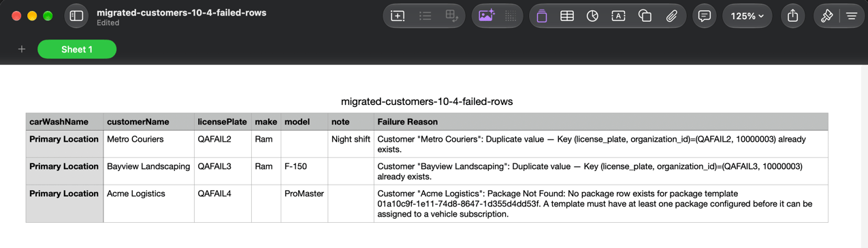
Task: Select the carWashName header cell
Action: (65, 122)
